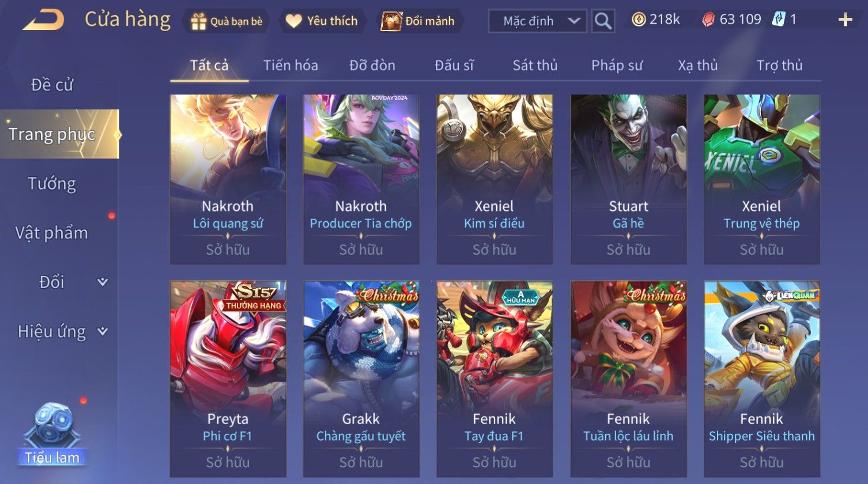Select Tướng in the sidebar
Viewport: 868px width, 484px height.
coord(52,184)
